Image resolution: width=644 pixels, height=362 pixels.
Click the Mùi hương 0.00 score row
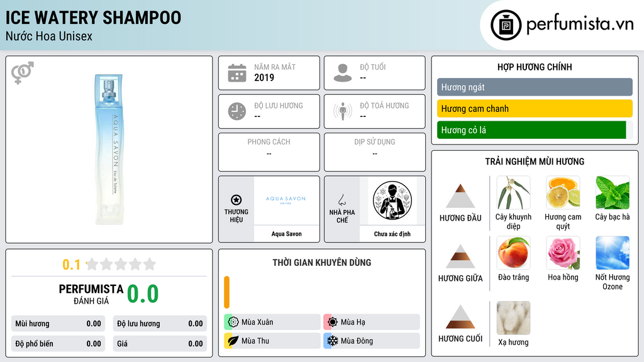coord(58,324)
